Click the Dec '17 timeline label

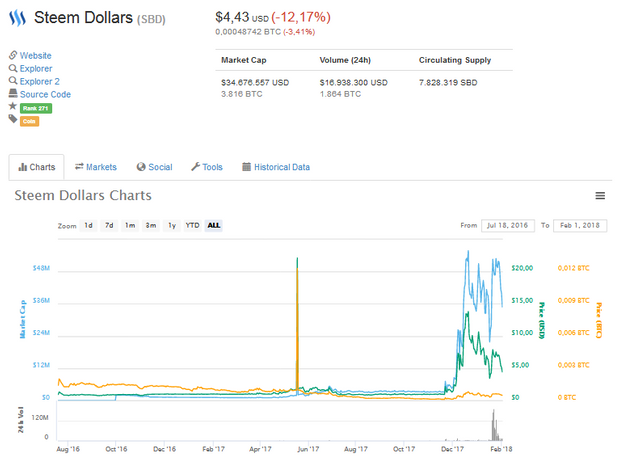point(452,449)
